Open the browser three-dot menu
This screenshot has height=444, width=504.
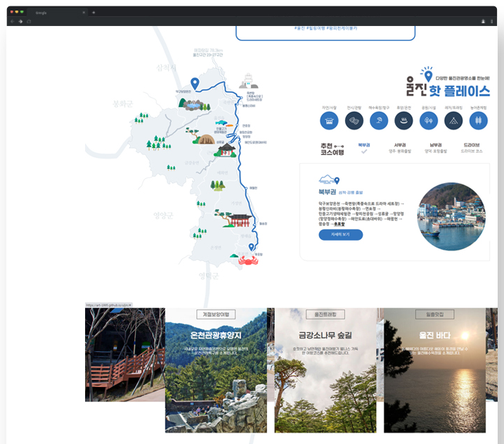[491, 22]
